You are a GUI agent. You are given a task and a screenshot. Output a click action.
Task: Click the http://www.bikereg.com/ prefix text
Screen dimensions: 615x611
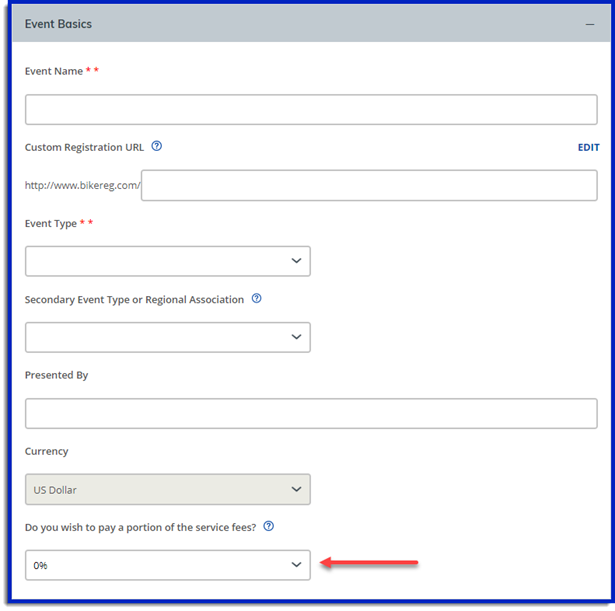coord(82,185)
